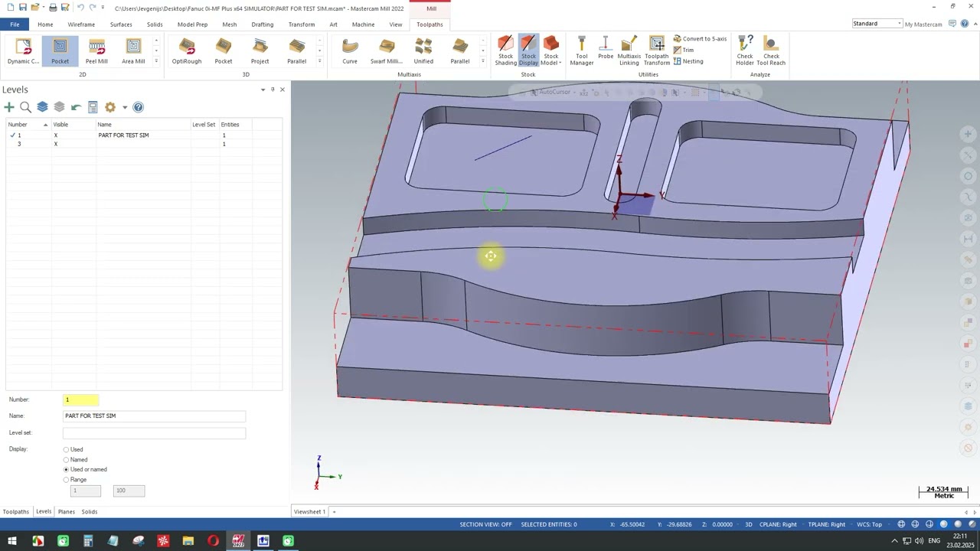Viewport: 980px width, 551px height.
Task: Switch to the Wireframe ribbon tab
Action: (81, 24)
